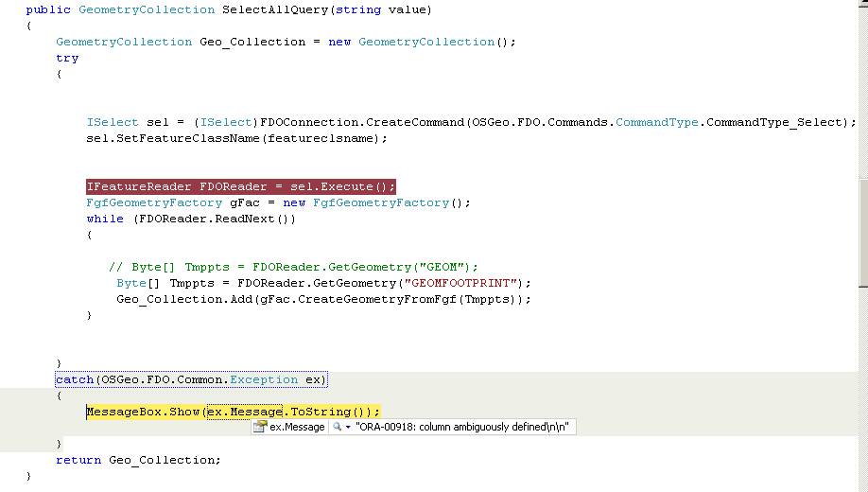Click the ISelect sel CreateCommand line

point(471,122)
